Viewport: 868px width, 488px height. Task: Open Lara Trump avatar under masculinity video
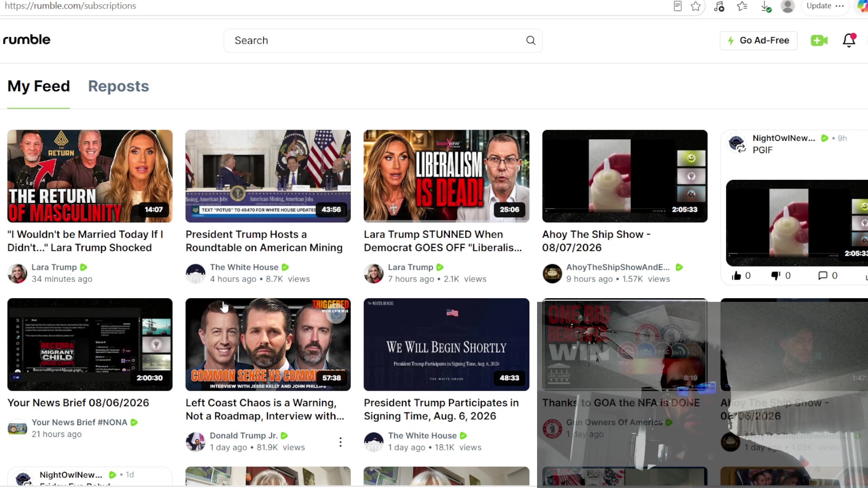pos(17,273)
